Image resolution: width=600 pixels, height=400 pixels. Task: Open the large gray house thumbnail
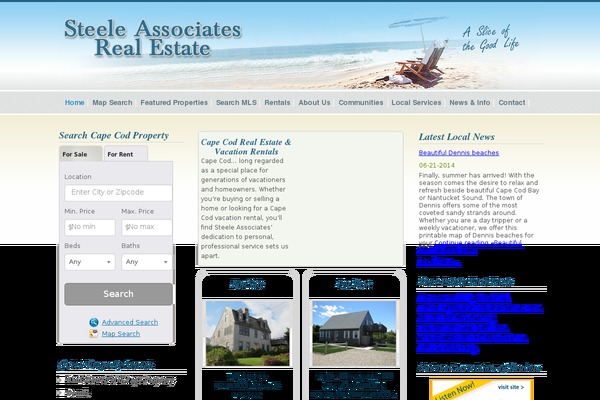(247, 333)
